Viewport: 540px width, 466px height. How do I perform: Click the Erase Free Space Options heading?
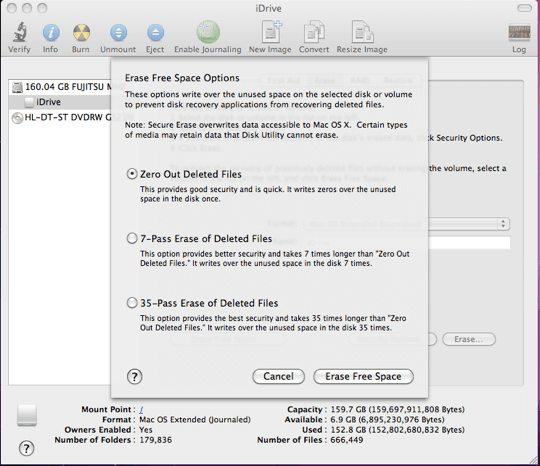pos(182,78)
